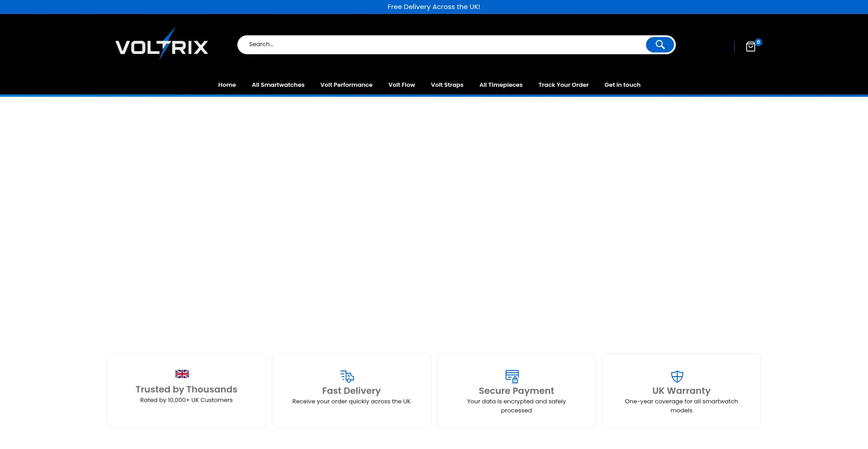Open Track Your Order link

pos(563,85)
